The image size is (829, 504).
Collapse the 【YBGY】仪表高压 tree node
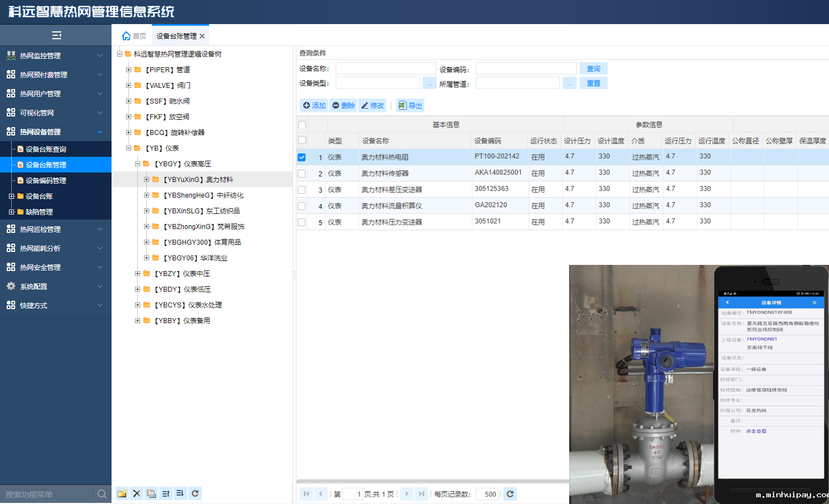click(138, 164)
